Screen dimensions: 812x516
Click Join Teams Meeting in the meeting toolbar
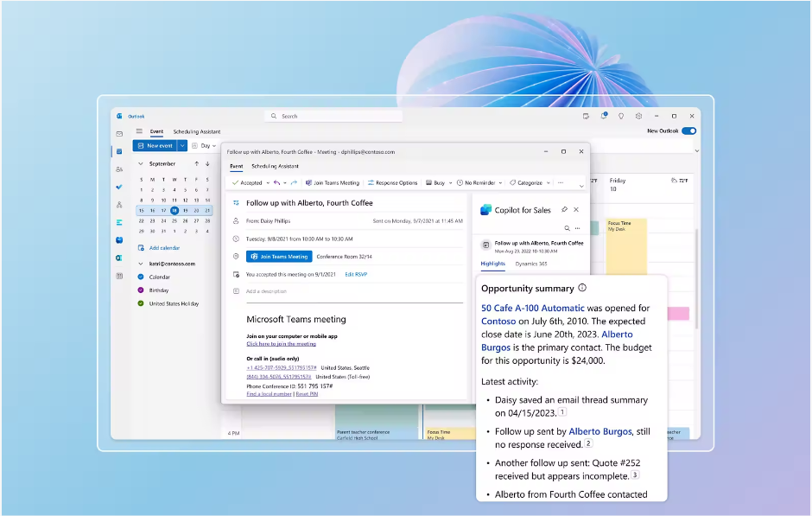point(332,183)
